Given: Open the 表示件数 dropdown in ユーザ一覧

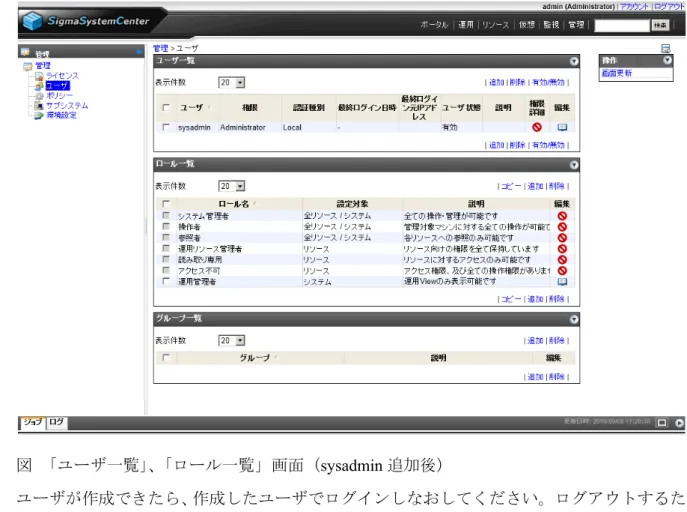Looking at the screenshot, I should pyautogui.click(x=231, y=82).
